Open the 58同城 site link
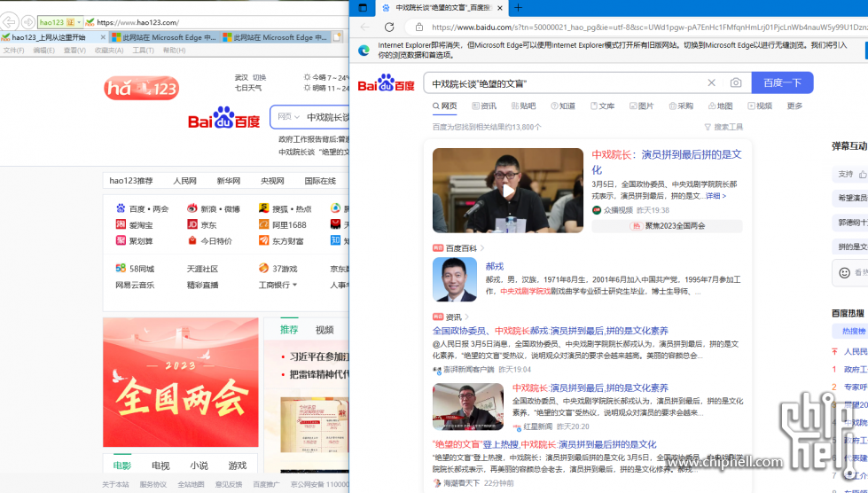This screenshot has width=868, height=493. [135, 269]
